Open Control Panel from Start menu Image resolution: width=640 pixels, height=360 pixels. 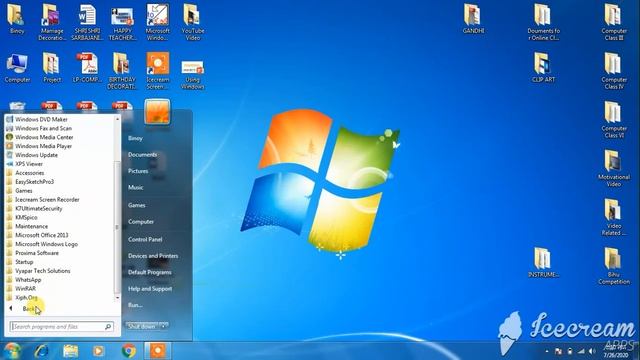145,240
